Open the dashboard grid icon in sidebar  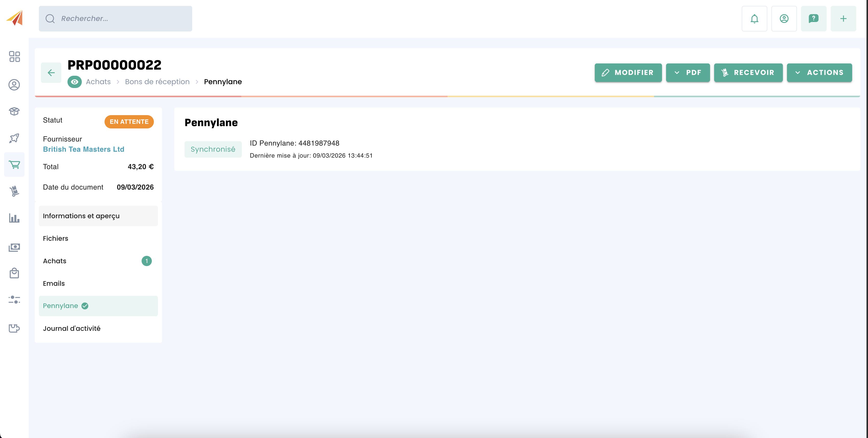(14, 56)
